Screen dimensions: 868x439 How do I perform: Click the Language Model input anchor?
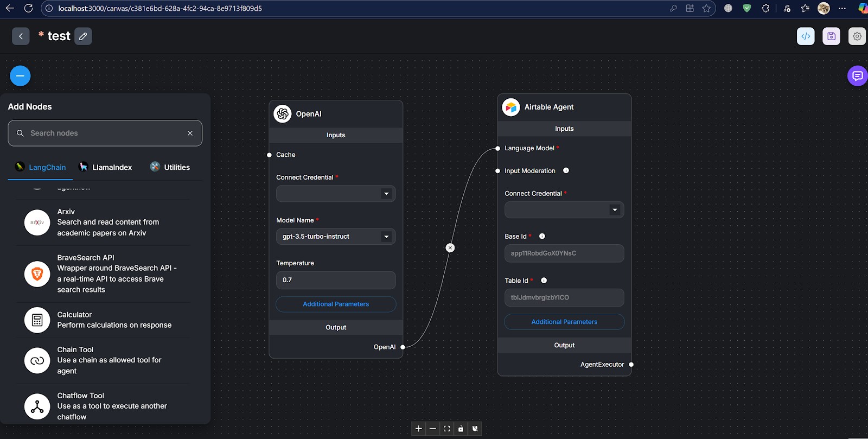tap(498, 149)
